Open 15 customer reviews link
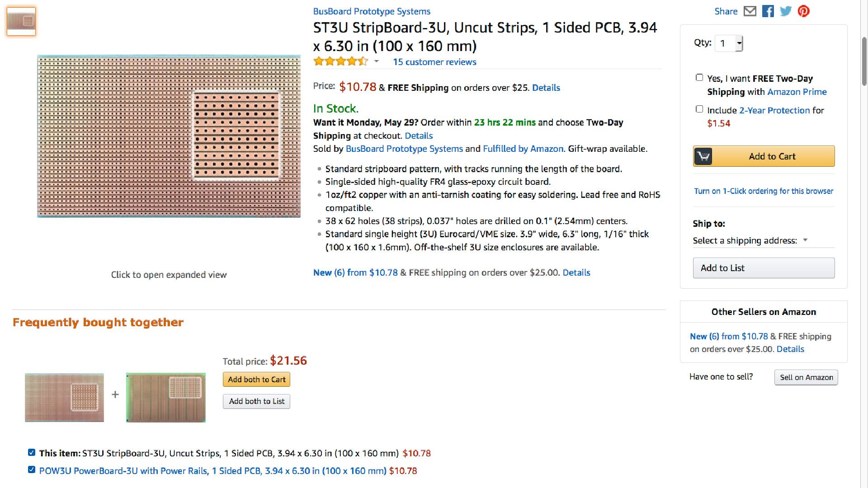868x488 pixels. (x=434, y=62)
